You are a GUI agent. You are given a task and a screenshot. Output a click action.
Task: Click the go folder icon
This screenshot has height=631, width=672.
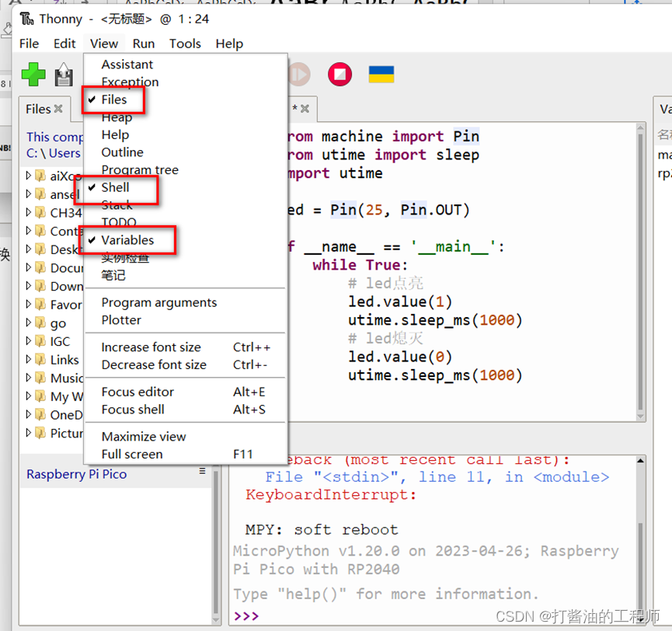coord(40,322)
